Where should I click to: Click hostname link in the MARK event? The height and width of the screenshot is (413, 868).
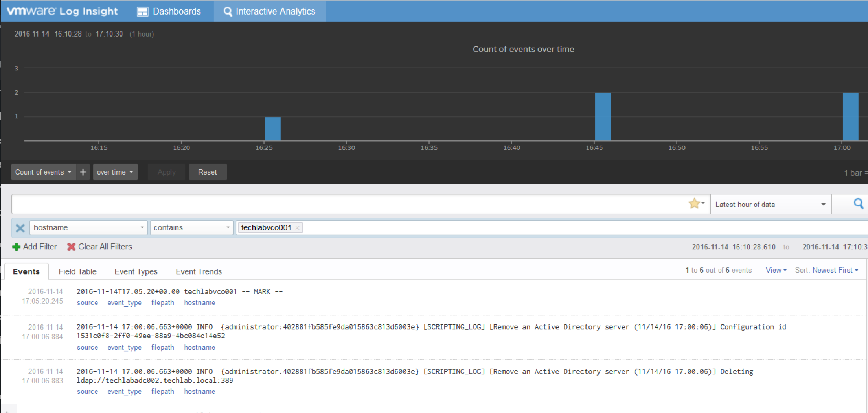tap(200, 303)
